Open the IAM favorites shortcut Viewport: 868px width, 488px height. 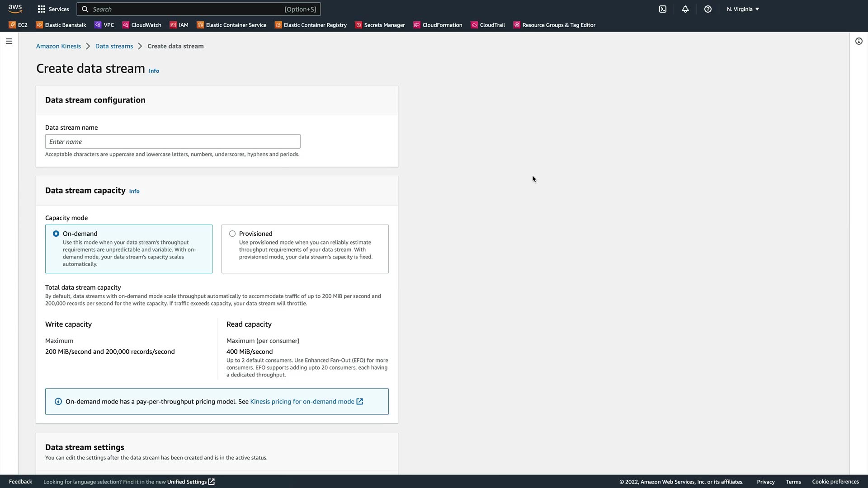click(x=179, y=25)
